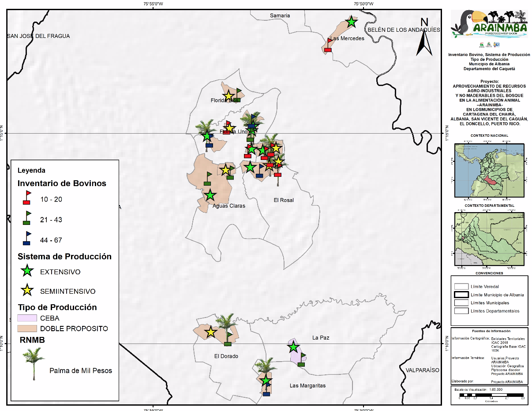Click the RNMB legend heading
This screenshot has width=532, height=411.
pyautogui.click(x=32, y=340)
